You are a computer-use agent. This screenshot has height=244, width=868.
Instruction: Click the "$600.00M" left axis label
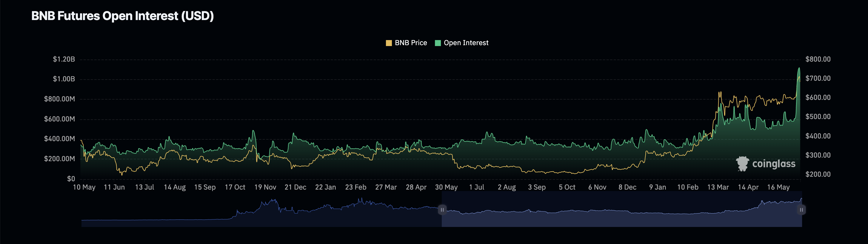pyautogui.click(x=60, y=119)
